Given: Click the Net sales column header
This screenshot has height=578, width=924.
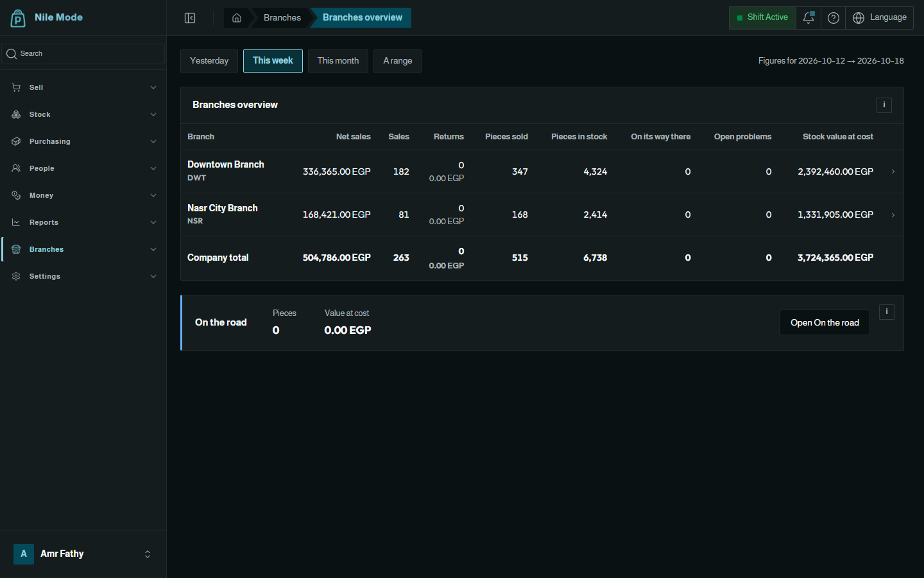Looking at the screenshot, I should pos(353,137).
